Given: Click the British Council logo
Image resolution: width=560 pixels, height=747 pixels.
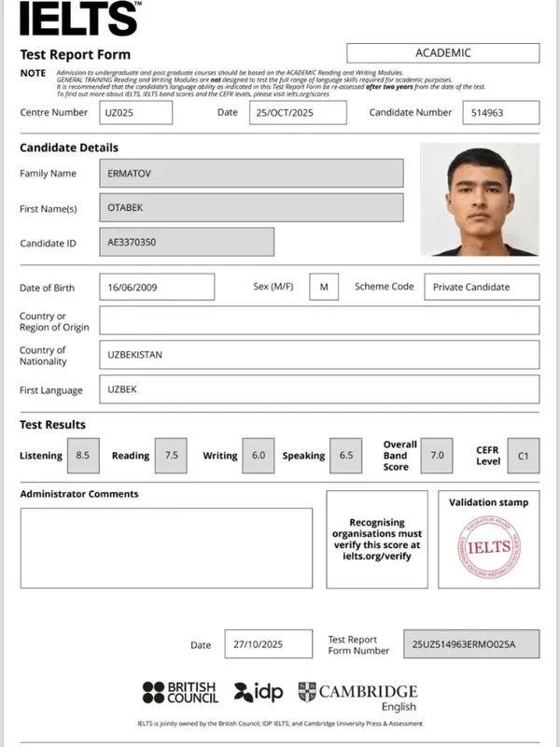Looking at the screenshot, I should 180,692.
